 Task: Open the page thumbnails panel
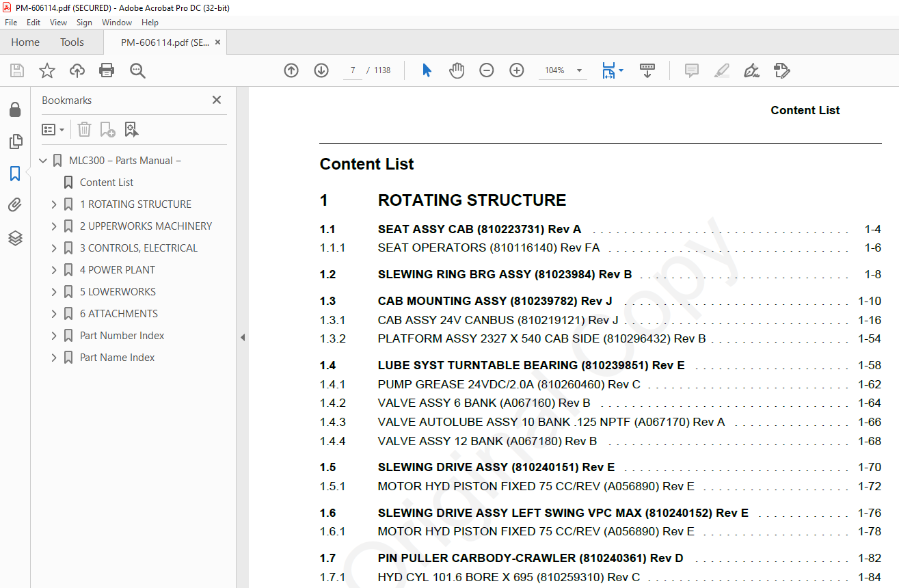pyautogui.click(x=15, y=142)
